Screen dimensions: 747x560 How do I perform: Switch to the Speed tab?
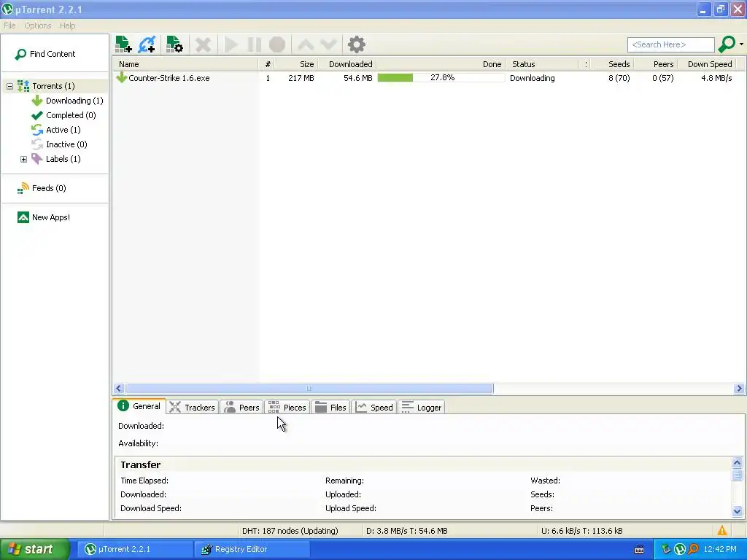pos(374,408)
